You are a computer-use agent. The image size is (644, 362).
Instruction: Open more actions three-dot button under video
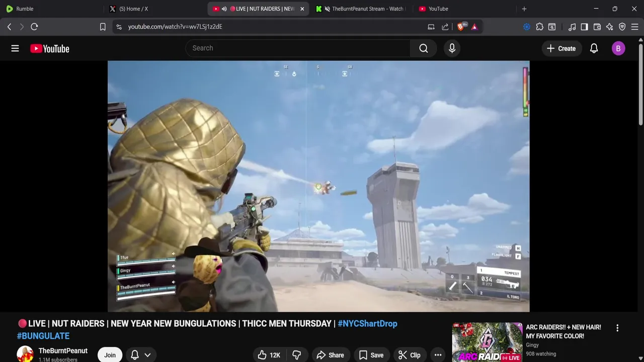click(438, 355)
